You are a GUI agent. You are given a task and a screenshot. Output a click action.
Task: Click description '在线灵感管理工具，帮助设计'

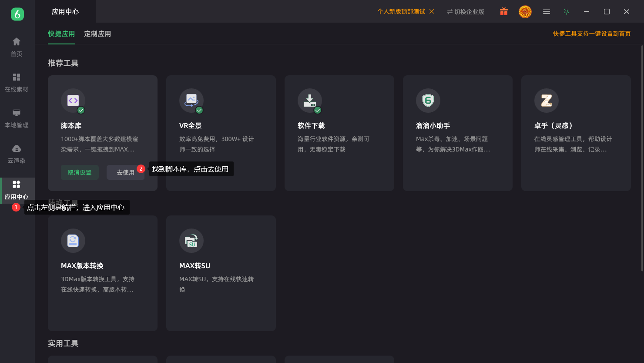point(573,139)
